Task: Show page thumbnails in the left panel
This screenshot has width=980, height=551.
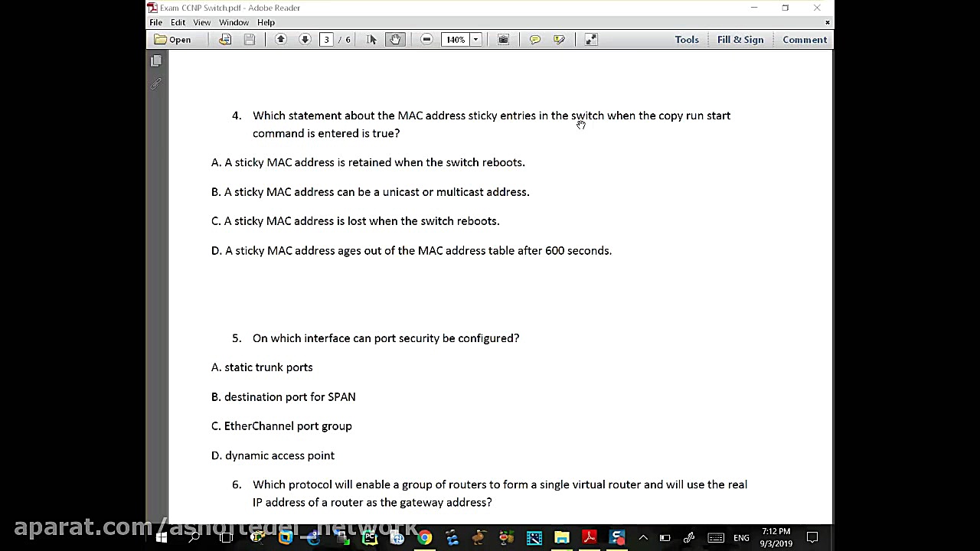Action: 156,60
